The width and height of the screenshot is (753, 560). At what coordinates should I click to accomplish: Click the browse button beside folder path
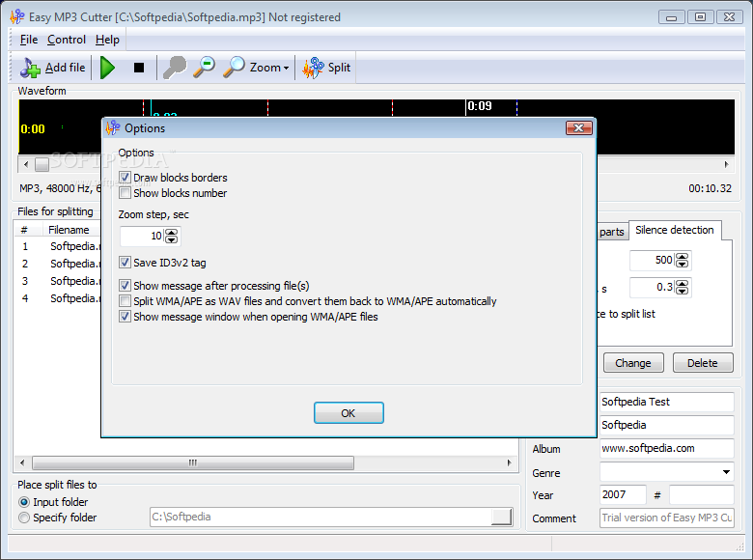coord(501,517)
